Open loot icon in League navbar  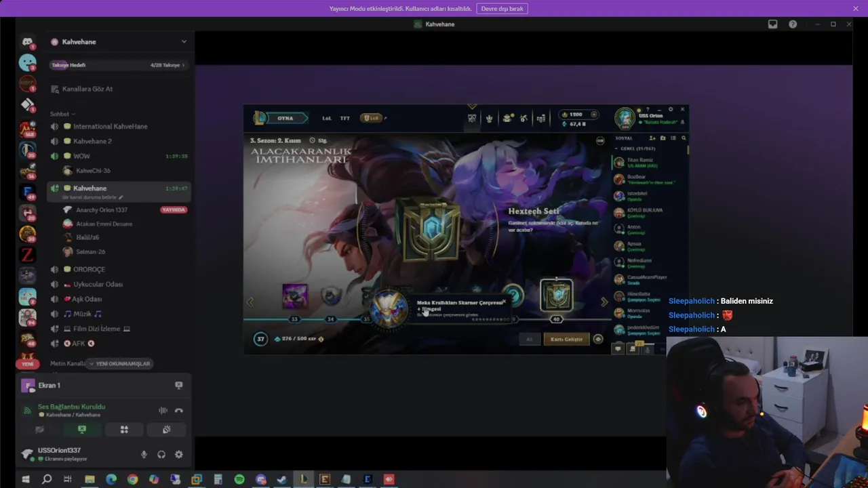507,119
